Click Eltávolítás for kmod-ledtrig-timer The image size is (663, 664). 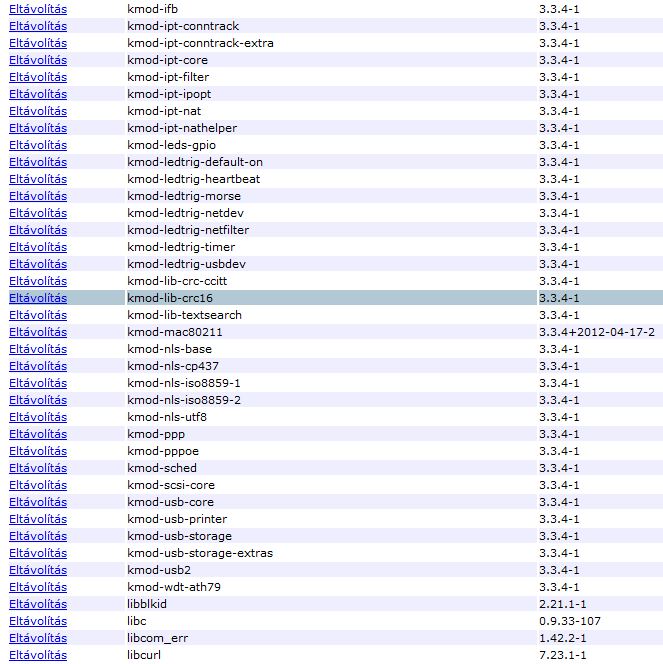tap(38, 247)
